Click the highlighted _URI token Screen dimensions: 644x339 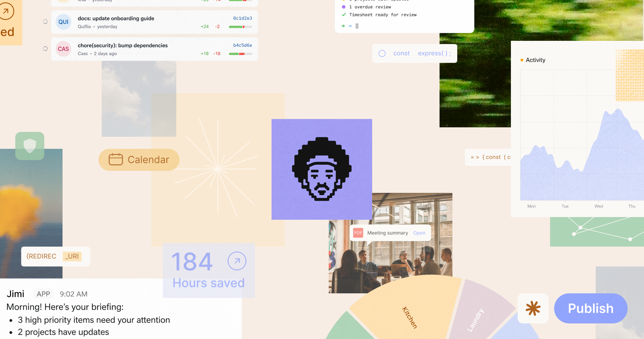pos(72,256)
